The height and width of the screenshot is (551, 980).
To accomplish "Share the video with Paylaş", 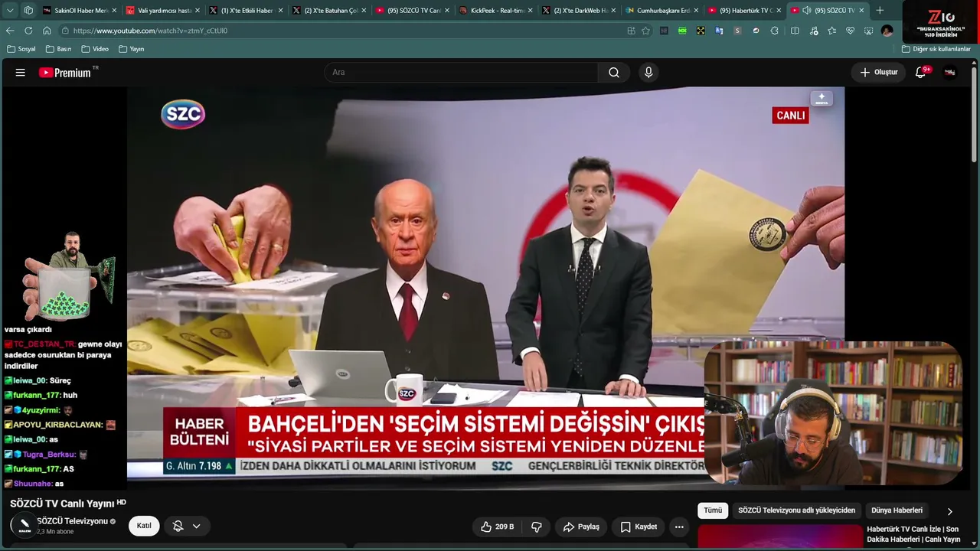I will tap(581, 527).
